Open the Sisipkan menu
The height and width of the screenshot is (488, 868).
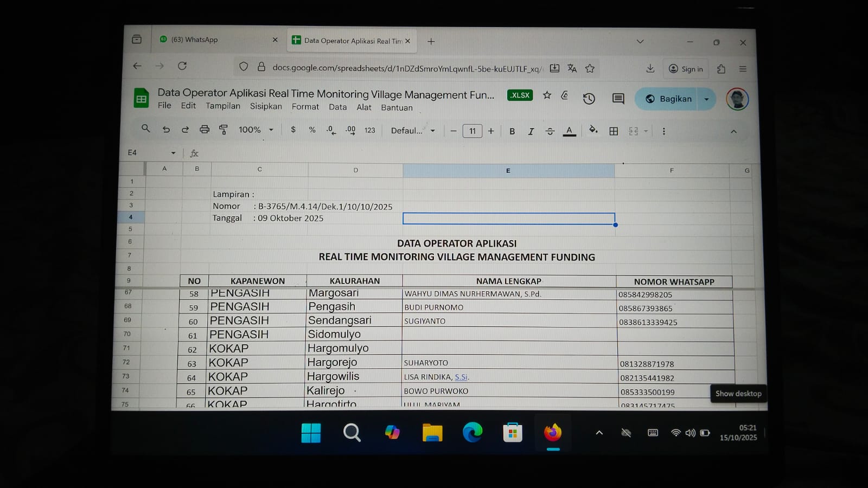pos(266,106)
